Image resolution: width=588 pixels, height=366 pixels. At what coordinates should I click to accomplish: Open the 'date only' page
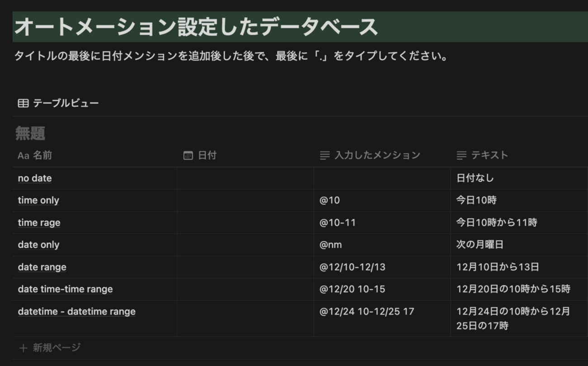(39, 245)
